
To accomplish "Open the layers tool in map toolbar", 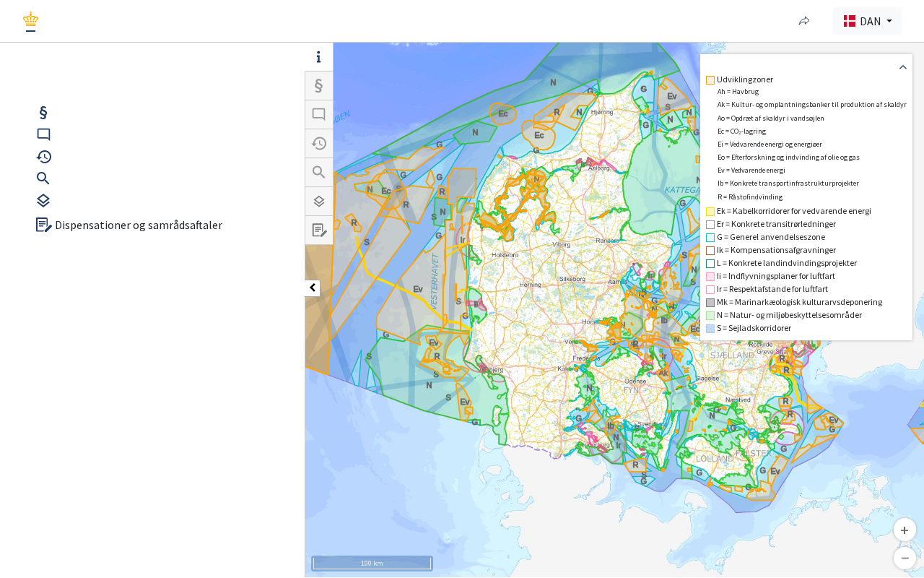I will coord(318,201).
